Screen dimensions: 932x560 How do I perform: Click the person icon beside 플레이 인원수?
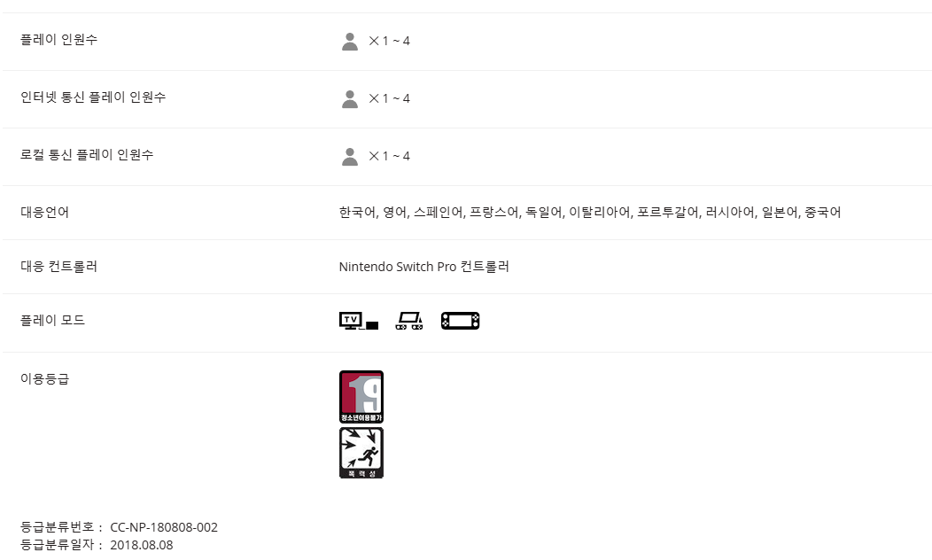(349, 42)
